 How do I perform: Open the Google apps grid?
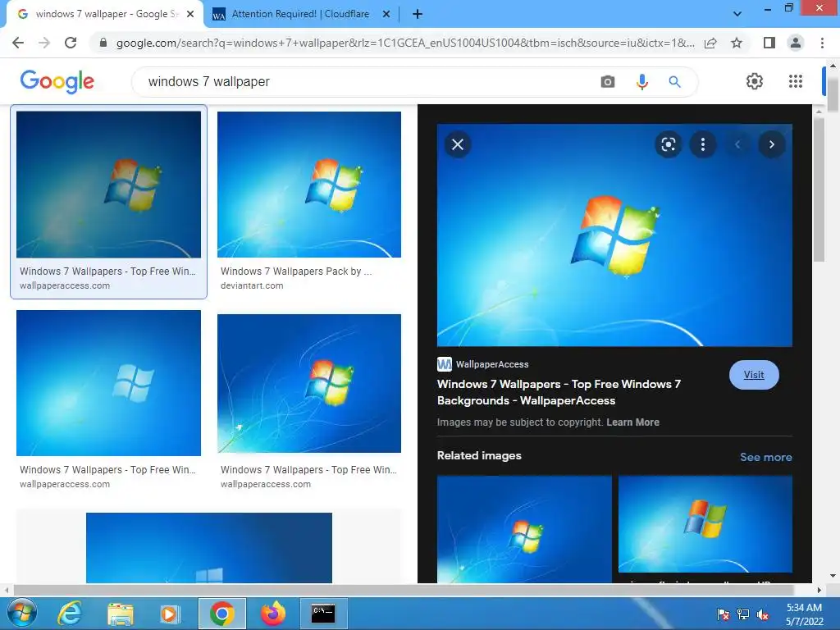(796, 81)
